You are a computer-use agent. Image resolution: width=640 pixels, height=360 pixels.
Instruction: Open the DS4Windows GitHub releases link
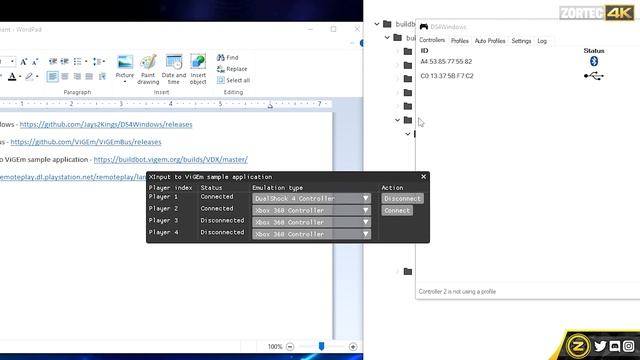(106, 124)
